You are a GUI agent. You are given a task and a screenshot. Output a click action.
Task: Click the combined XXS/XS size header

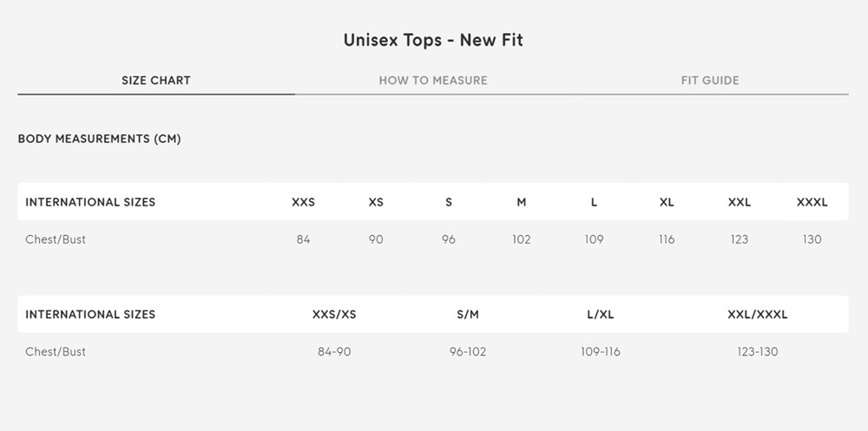(334, 315)
